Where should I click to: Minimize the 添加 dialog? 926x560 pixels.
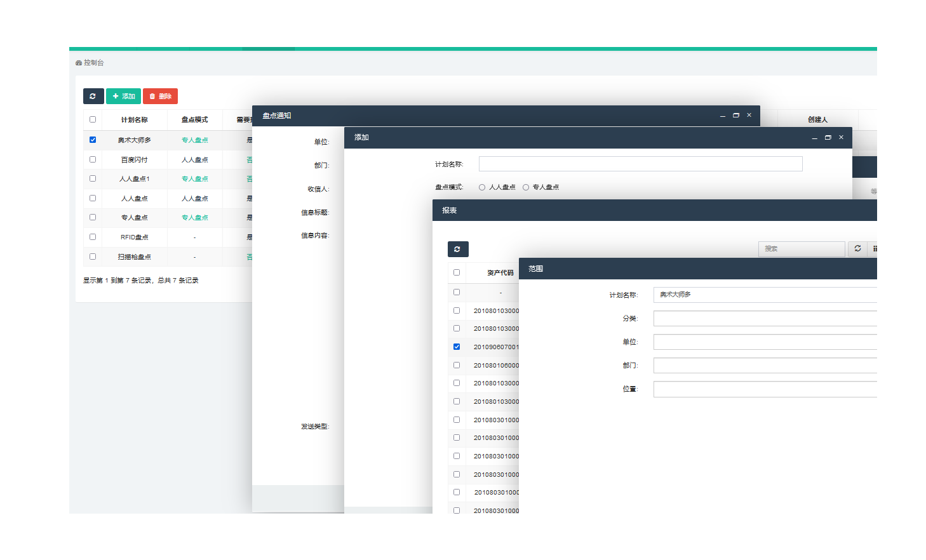[814, 137]
